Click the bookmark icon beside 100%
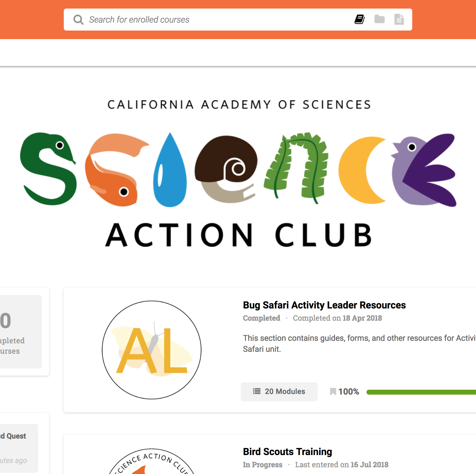The width and height of the screenshot is (476, 474). (x=333, y=392)
